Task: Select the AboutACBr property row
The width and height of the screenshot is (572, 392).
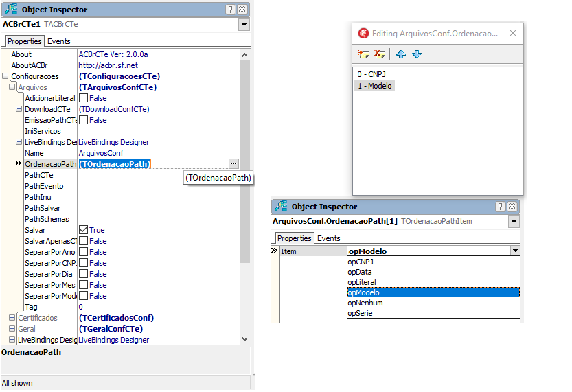Action: click(x=124, y=65)
